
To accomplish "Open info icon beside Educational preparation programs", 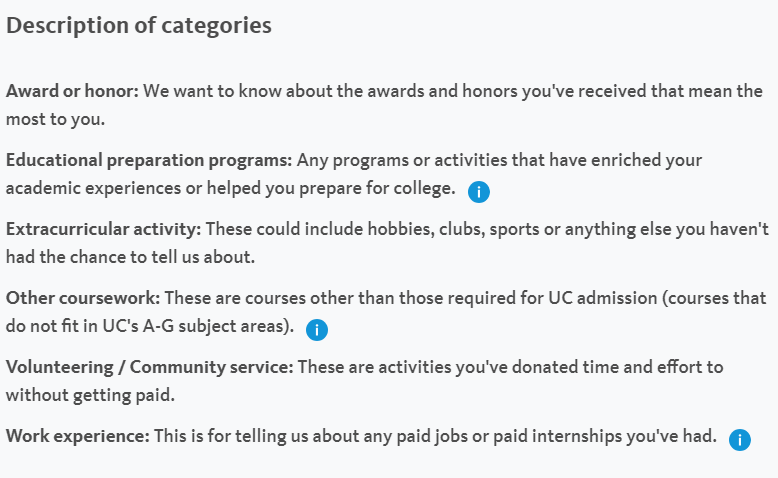I will click(x=479, y=192).
